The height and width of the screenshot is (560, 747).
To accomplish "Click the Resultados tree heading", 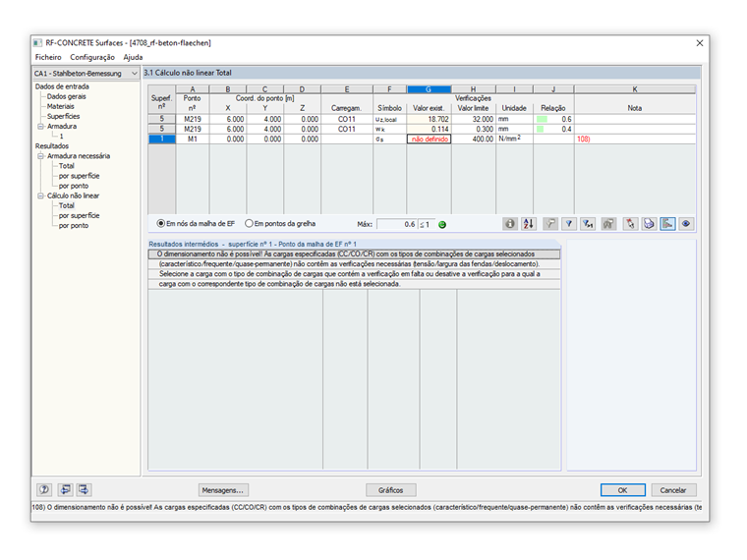I will pyautogui.click(x=52, y=146).
